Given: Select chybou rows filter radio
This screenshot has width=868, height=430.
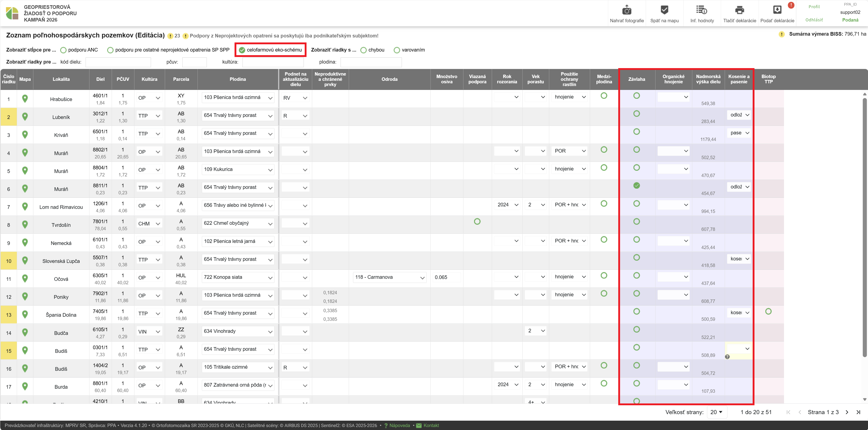Looking at the screenshot, I should (363, 50).
